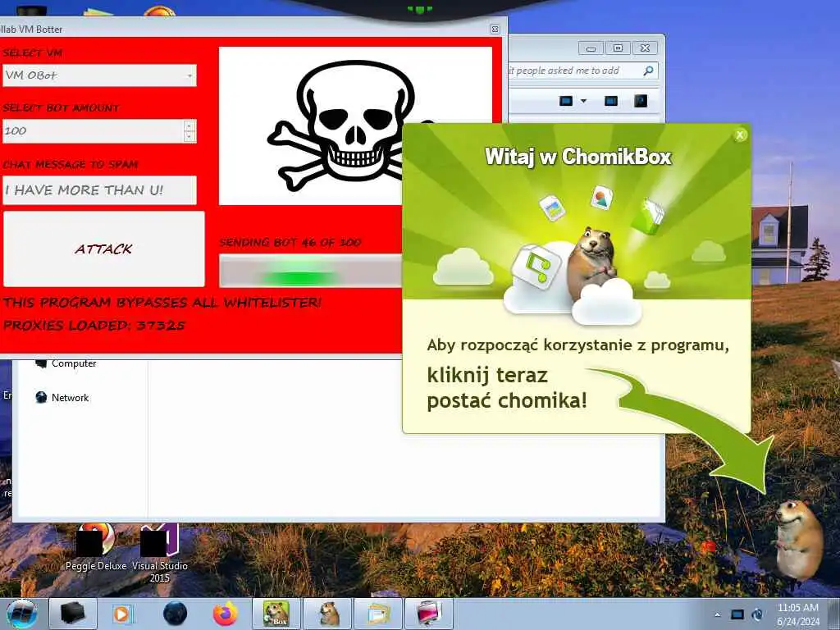Show hidden system tray icons
Viewport: 840px width, 630px height.
[x=717, y=614]
